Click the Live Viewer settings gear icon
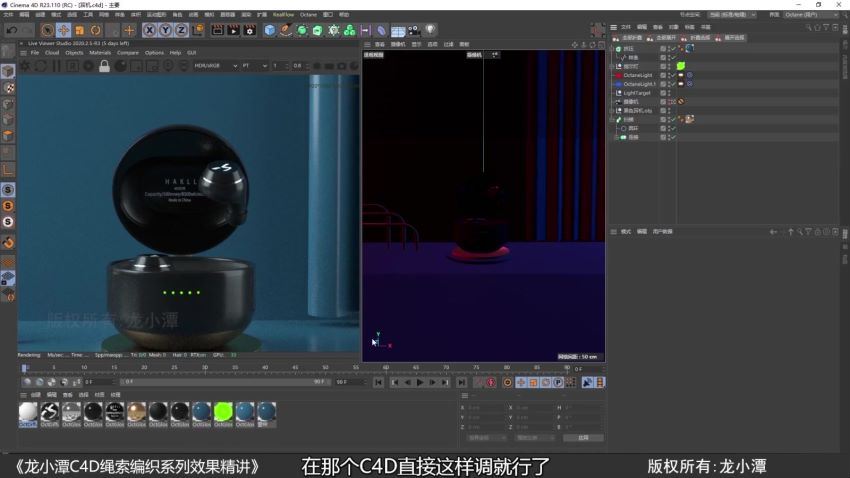The height and width of the screenshot is (478, 850). 25,66
